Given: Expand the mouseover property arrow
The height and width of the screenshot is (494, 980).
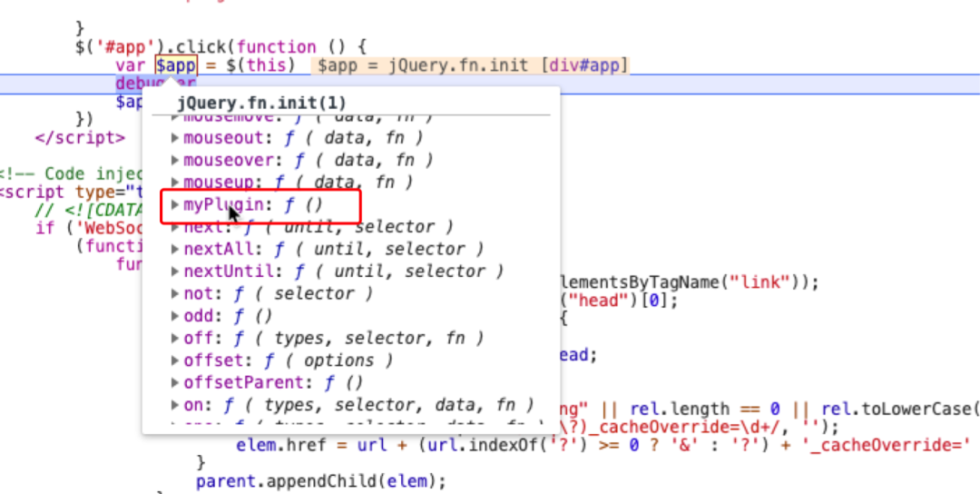Looking at the screenshot, I should 176,160.
